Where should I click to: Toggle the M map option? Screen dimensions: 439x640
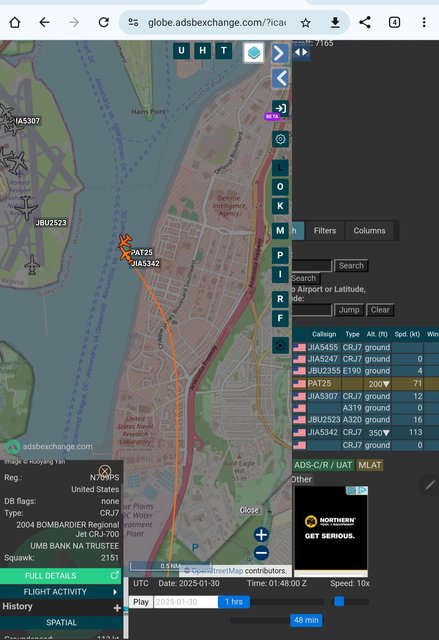click(x=280, y=231)
